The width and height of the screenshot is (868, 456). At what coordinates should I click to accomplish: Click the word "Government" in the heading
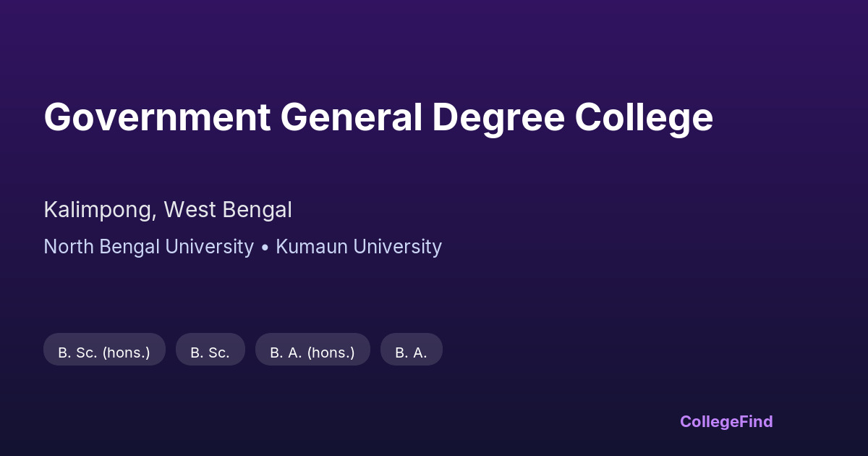point(157,117)
